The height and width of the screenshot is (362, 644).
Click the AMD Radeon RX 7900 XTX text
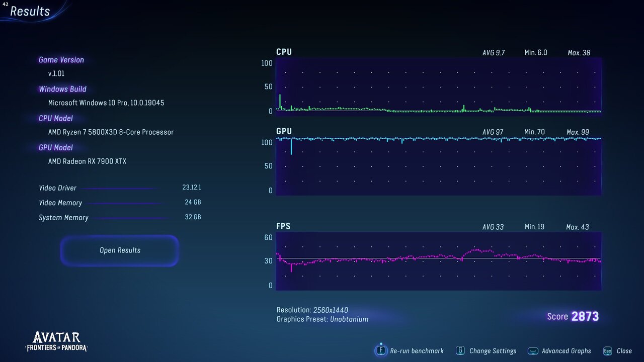pyautogui.click(x=87, y=161)
